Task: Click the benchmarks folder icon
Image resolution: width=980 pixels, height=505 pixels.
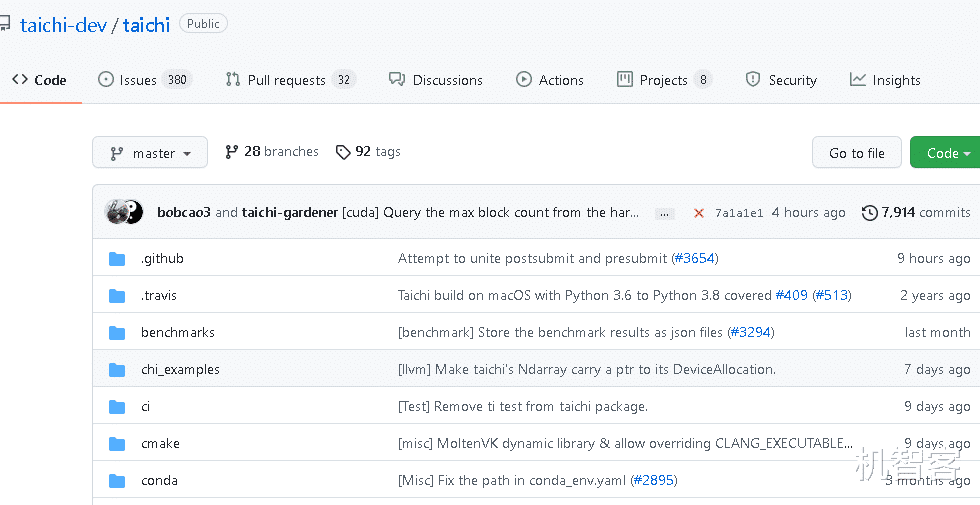Action: pos(117,333)
